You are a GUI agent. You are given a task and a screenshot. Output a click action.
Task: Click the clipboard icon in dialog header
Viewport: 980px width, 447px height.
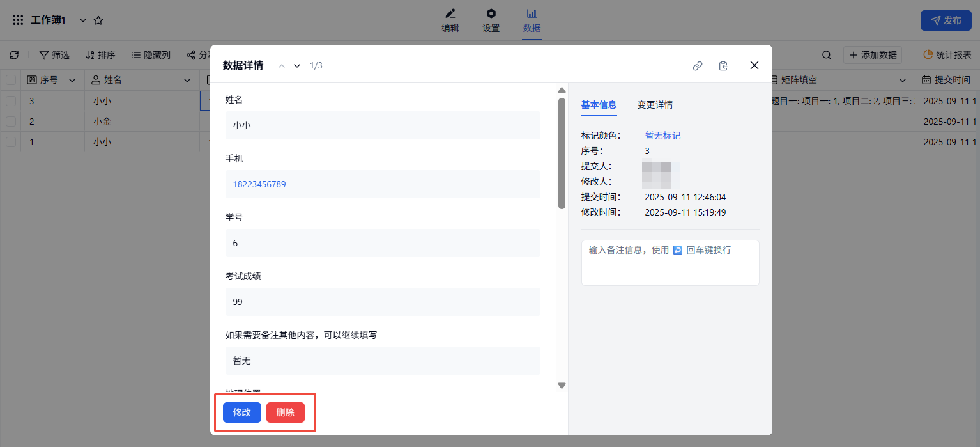coord(723,65)
